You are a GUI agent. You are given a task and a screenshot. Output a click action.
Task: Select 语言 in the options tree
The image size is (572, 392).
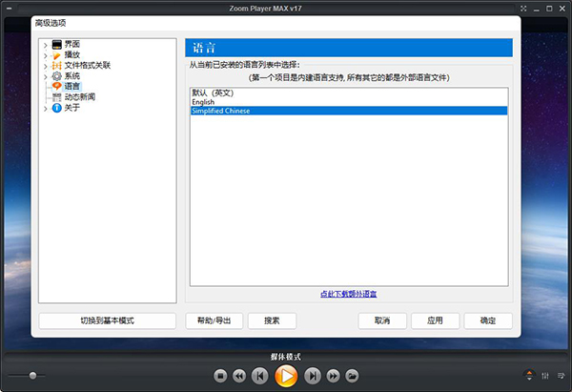click(71, 87)
